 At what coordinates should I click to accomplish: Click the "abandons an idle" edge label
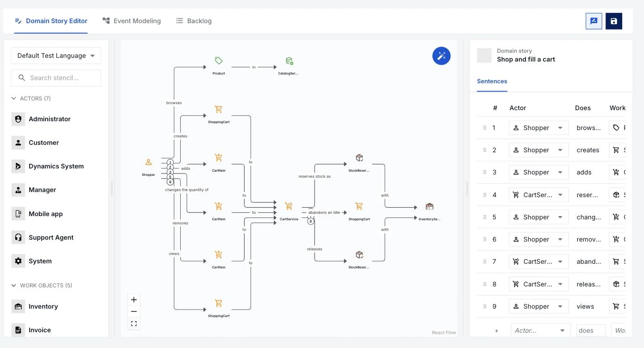pos(324,212)
